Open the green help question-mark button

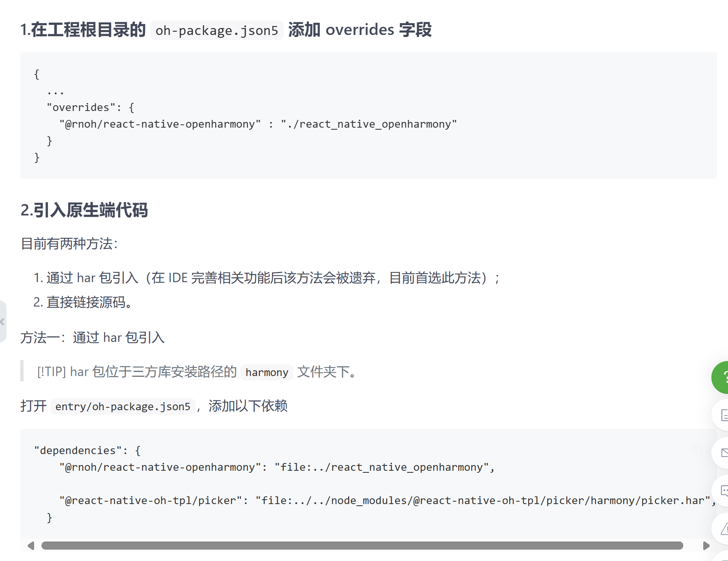coord(720,377)
